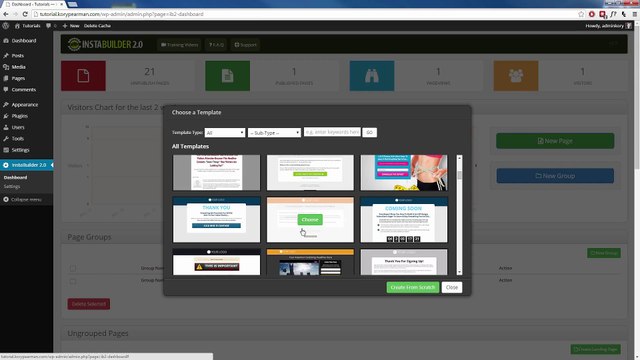
Task: Focus the template keywords search field
Action: tap(332, 132)
